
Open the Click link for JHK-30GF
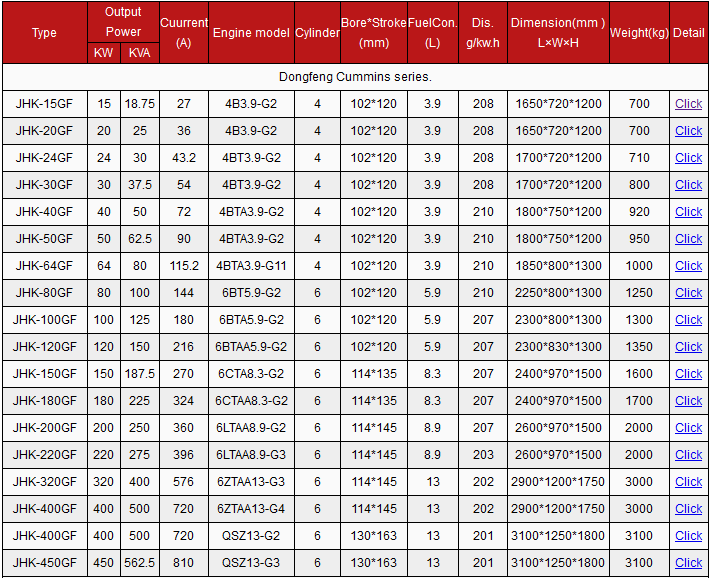(x=688, y=185)
